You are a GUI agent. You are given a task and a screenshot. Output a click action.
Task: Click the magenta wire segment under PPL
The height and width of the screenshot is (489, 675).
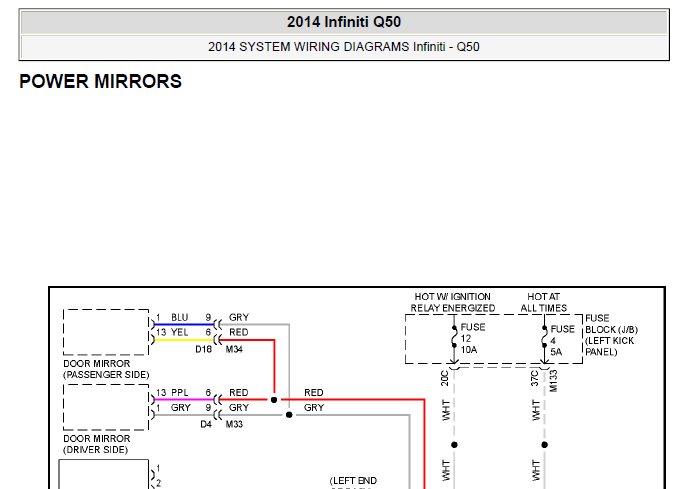184,400
